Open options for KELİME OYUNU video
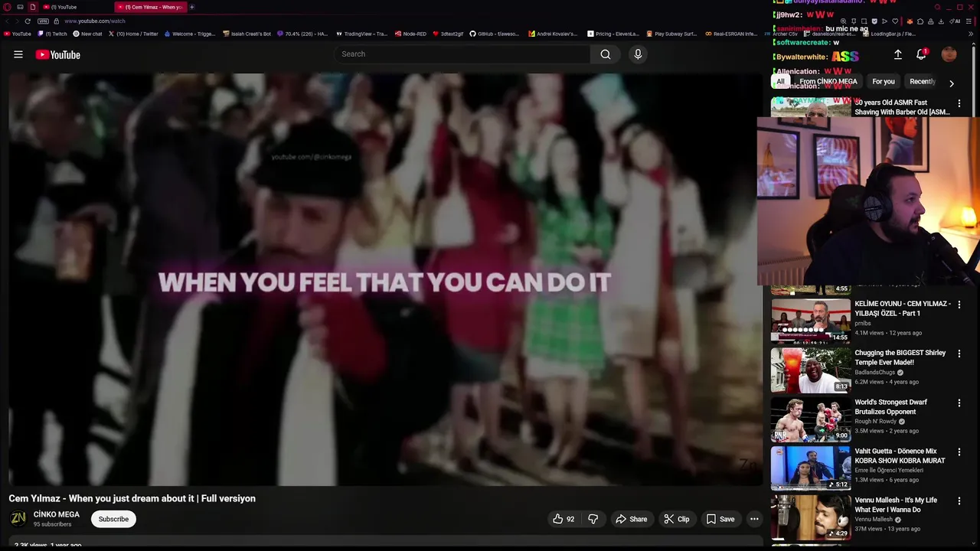Viewport: 980px width, 551px height. pyautogui.click(x=959, y=305)
